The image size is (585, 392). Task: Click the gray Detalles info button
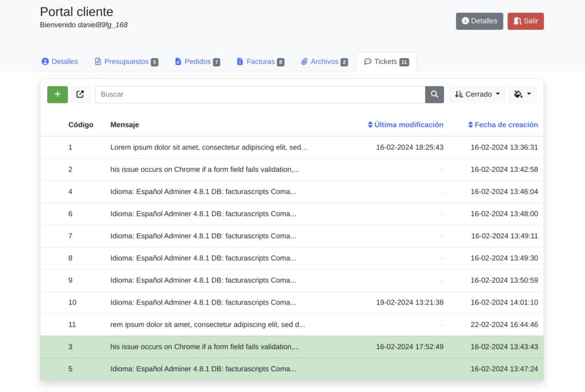point(479,21)
